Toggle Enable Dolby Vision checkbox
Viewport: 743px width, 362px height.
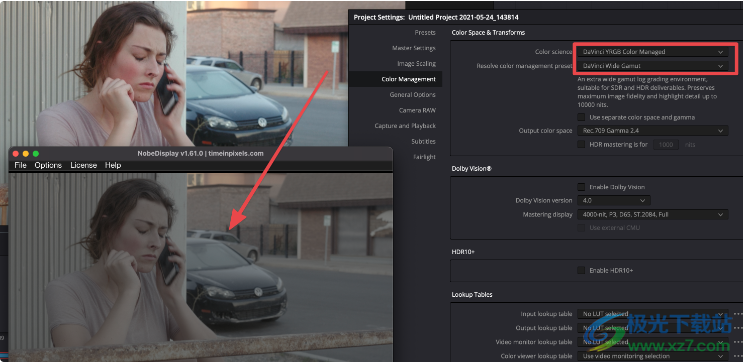point(581,187)
